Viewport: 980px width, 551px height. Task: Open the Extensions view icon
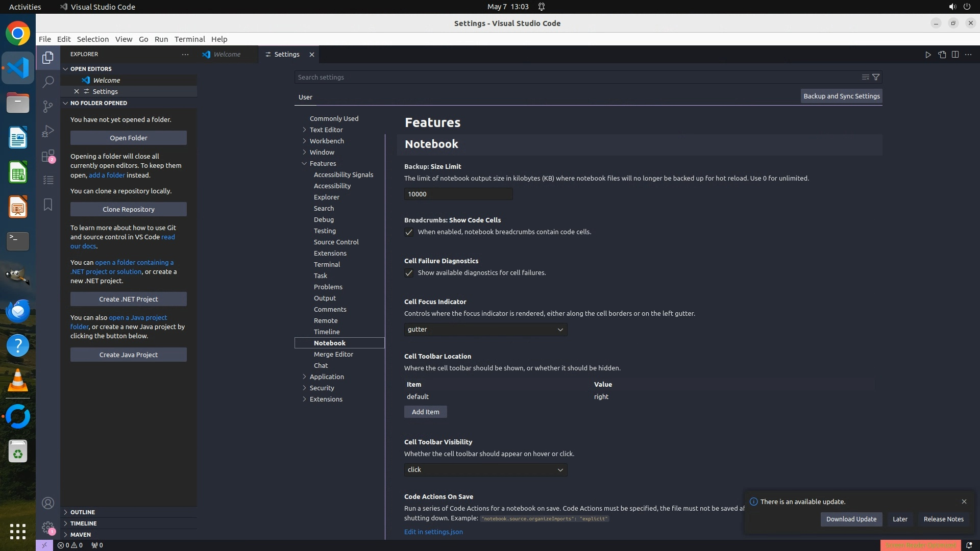pos(48,156)
